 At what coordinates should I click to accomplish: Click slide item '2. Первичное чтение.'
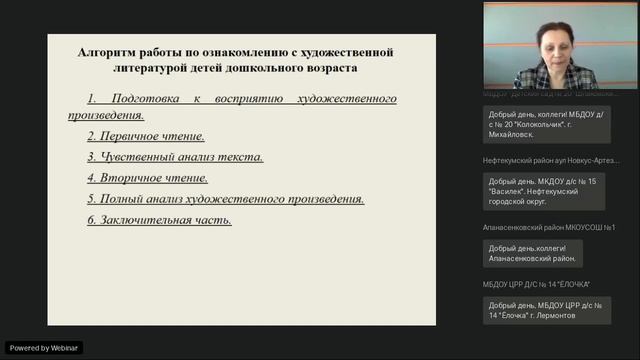[x=146, y=136]
